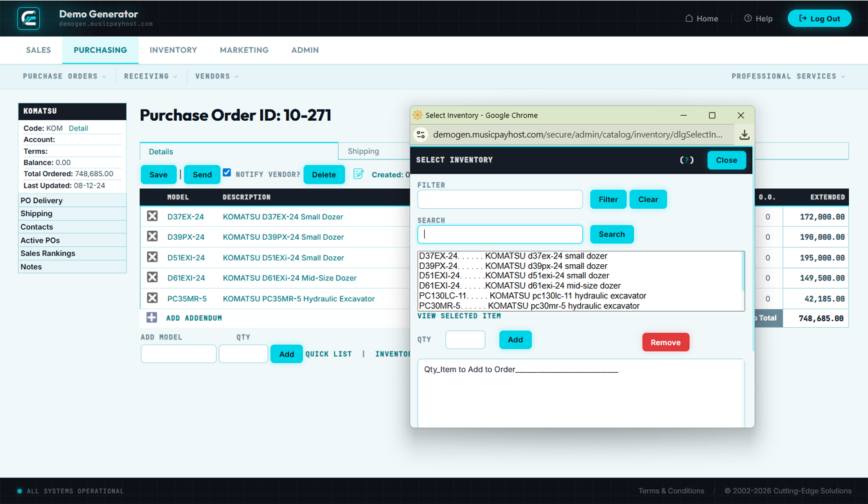Image resolution: width=868 pixels, height=504 pixels.
Task: Toggle the Notify Vendor checkbox
Action: pyautogui.click(x=227, y=172)
